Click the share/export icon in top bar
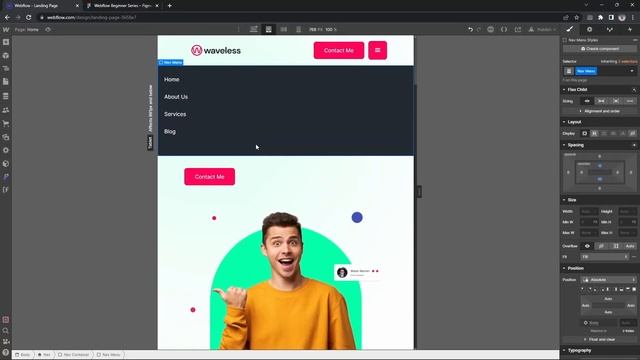The height and width of the screenshot is (360, 640). pos(518,29)
